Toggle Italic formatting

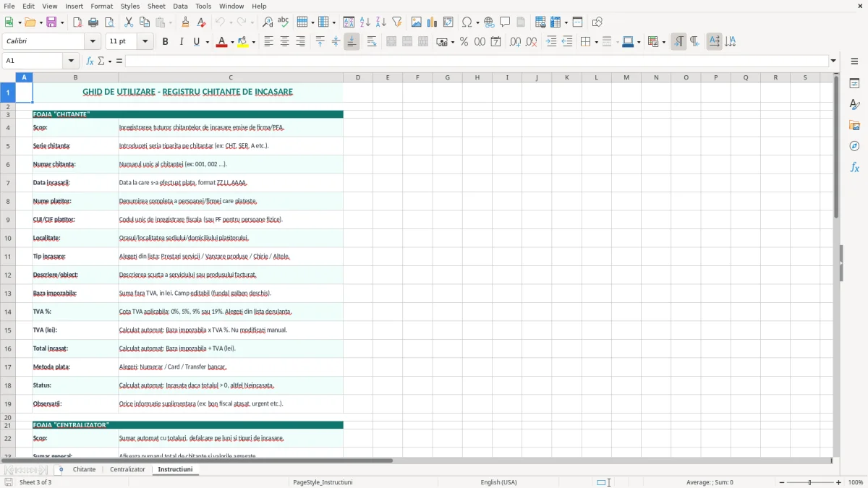181,42
